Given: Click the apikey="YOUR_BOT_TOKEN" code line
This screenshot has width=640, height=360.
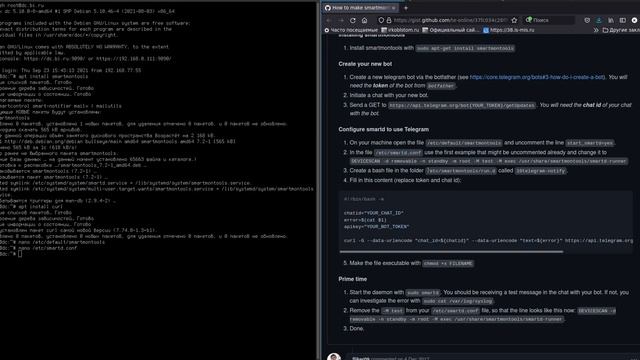Looking at the screenshot, I should point(376,227).
